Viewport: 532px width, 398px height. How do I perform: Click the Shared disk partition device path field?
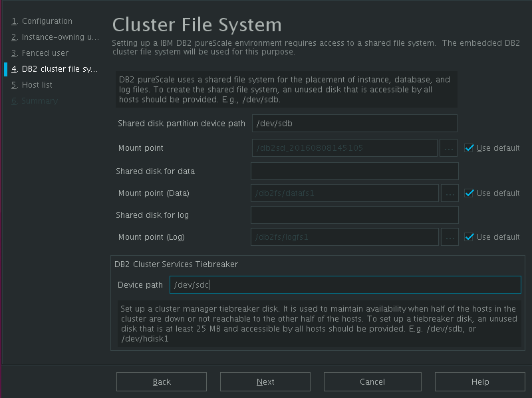point(354,123)
